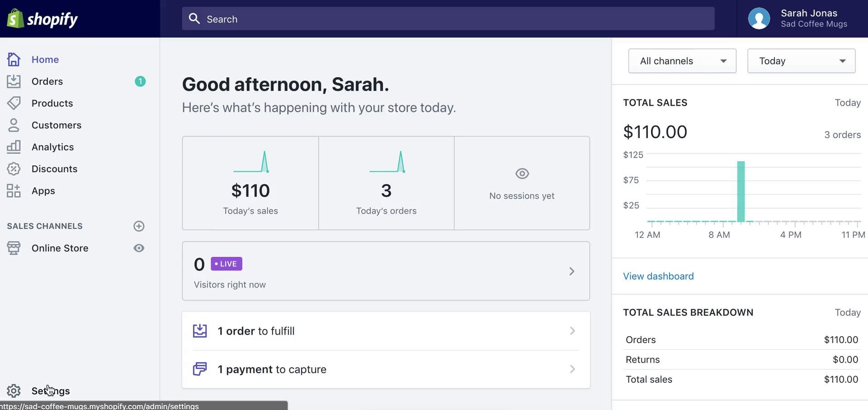Open the All channels dropdown
868x410 pixels.
[x=682, y=61]
